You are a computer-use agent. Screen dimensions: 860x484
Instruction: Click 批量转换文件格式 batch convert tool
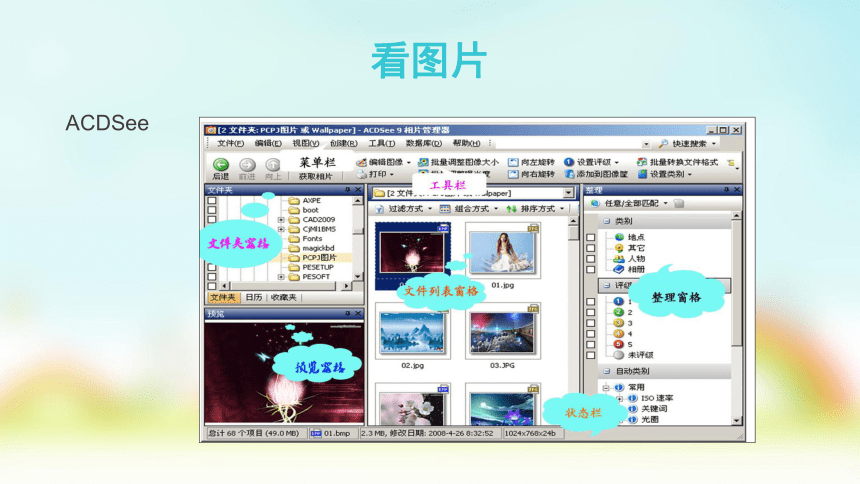click(x=677, y=162)
